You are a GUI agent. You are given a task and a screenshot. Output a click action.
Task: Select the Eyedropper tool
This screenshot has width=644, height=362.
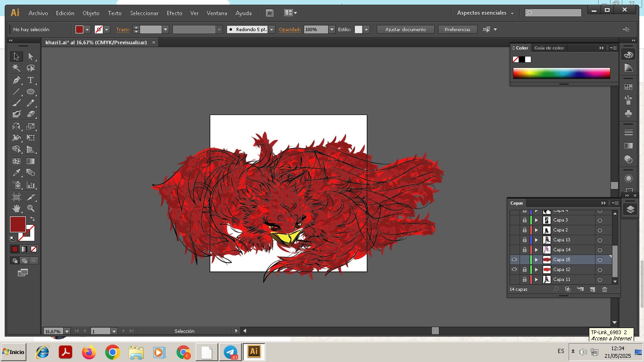[17, 173]
